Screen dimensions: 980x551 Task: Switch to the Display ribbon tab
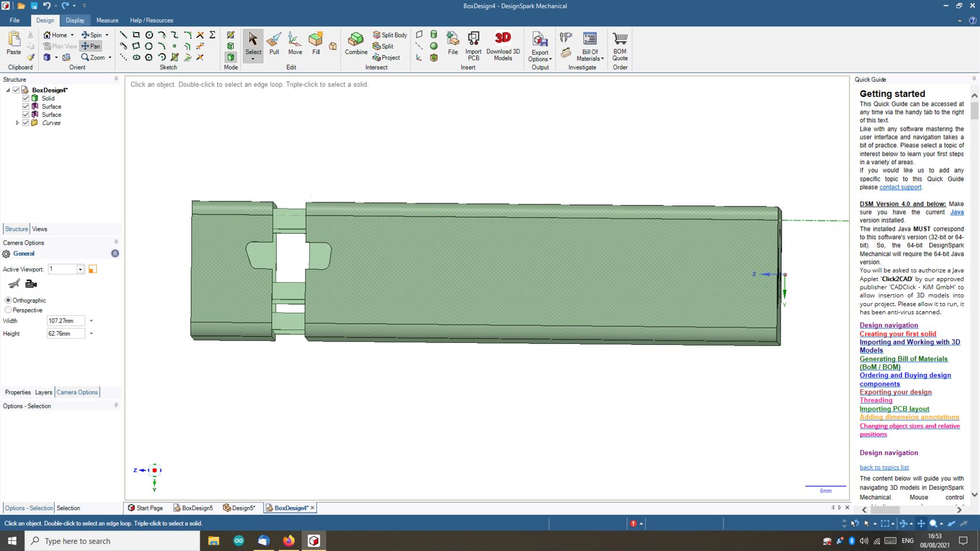(75, 20)
